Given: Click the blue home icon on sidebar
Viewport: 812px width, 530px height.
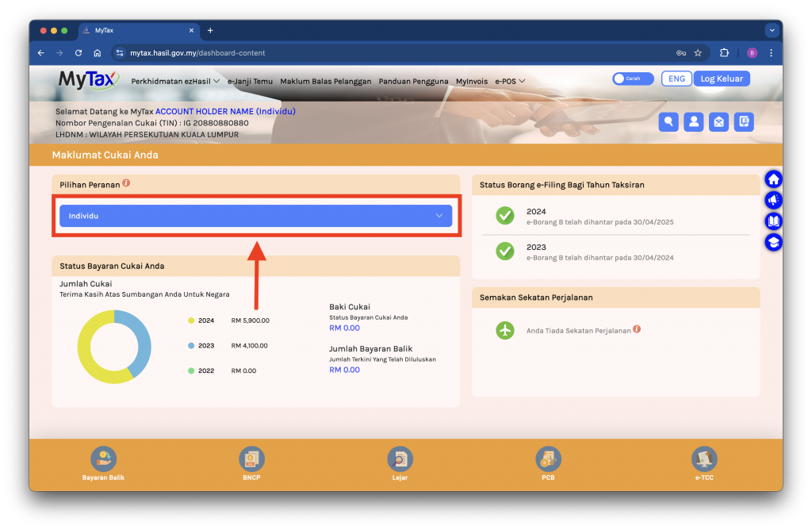Looking at the screenshot, I should click(773, 179).
